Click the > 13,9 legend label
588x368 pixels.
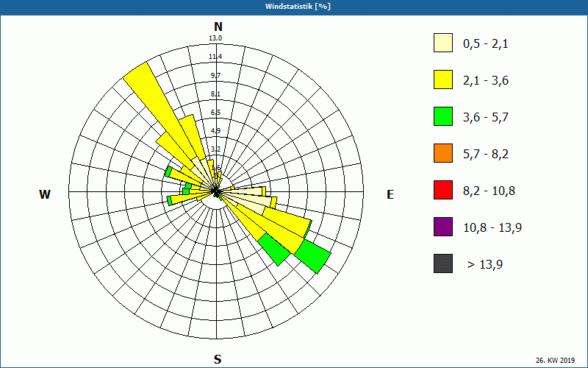485,265
